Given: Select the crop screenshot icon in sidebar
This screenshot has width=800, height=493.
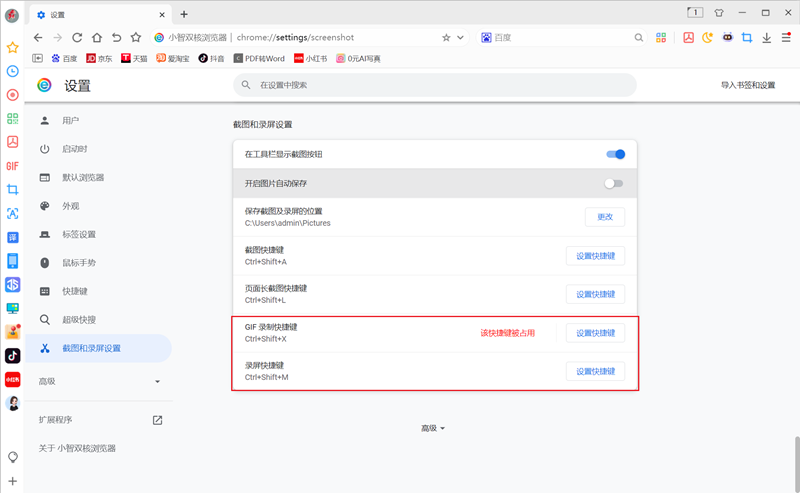Looking at the screenshot, I should click(12, 189).
